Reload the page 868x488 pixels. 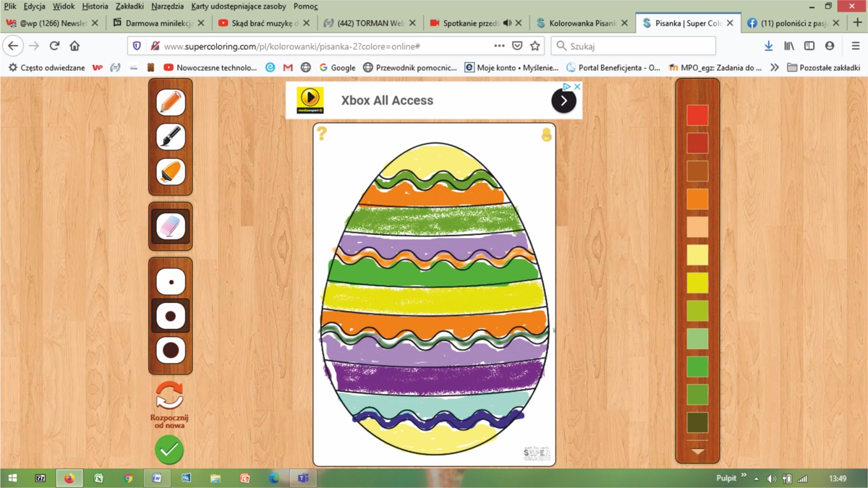click(x=54, y=46)
